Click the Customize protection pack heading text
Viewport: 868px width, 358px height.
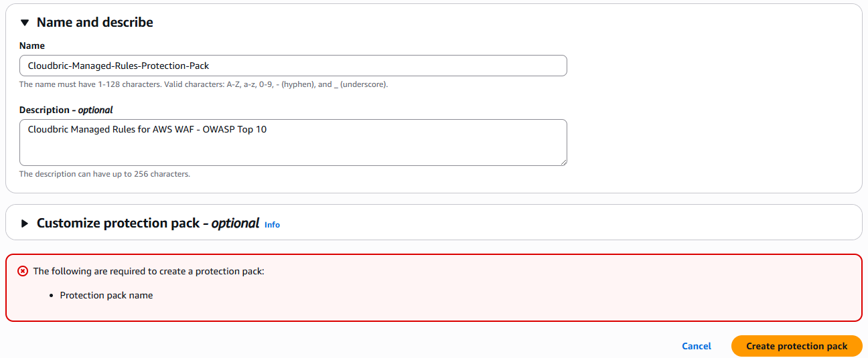point(118,223)
